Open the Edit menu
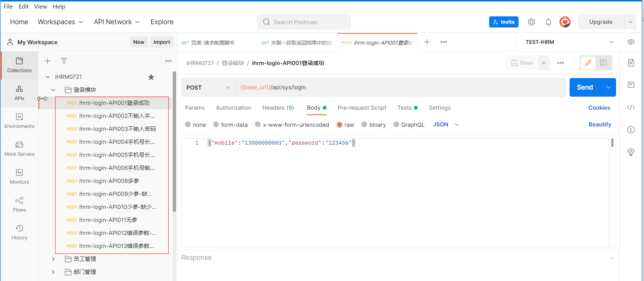Screen dimensions: 644x281 pos(23,7)
